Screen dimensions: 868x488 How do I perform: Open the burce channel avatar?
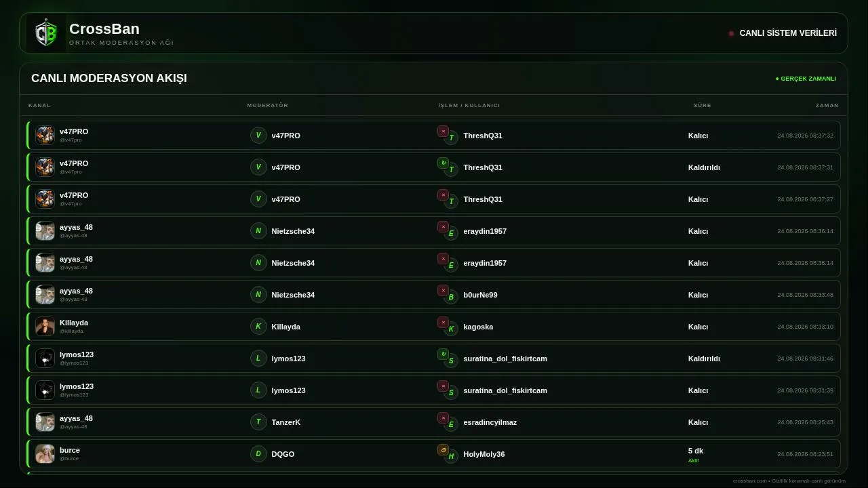pos(45,454)
